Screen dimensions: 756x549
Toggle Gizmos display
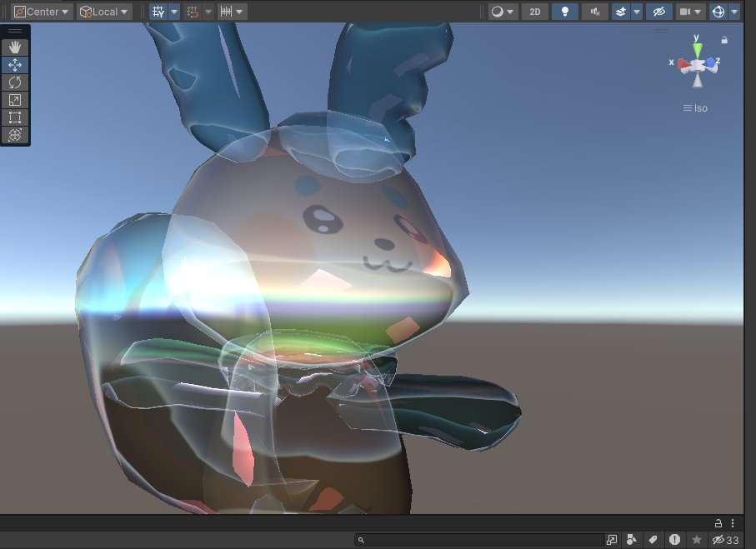718,12
